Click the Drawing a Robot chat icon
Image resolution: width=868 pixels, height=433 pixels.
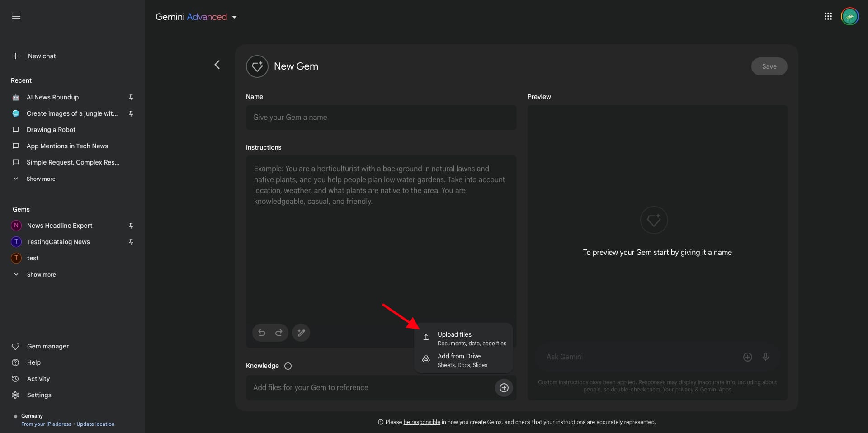(x=16, y=130)
